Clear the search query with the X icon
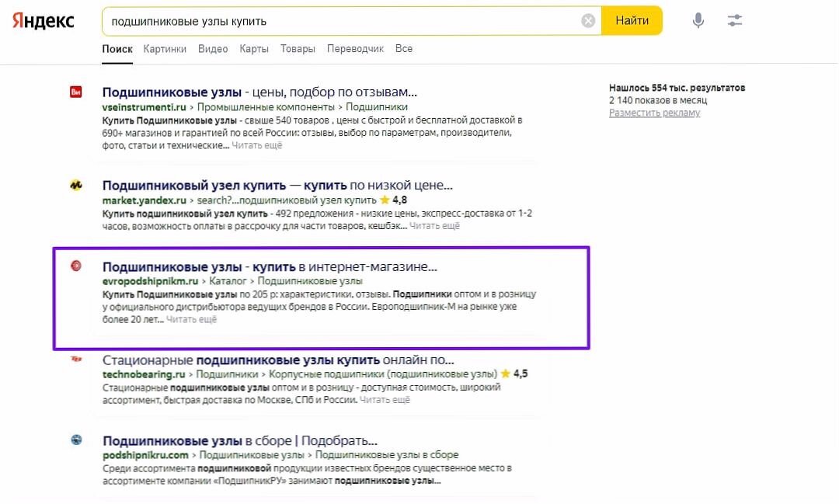The image size is (839, 504). click(588, 21)
